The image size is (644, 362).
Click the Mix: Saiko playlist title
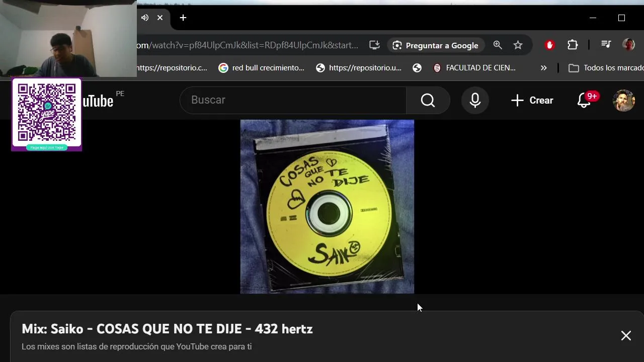click(167, 329)
